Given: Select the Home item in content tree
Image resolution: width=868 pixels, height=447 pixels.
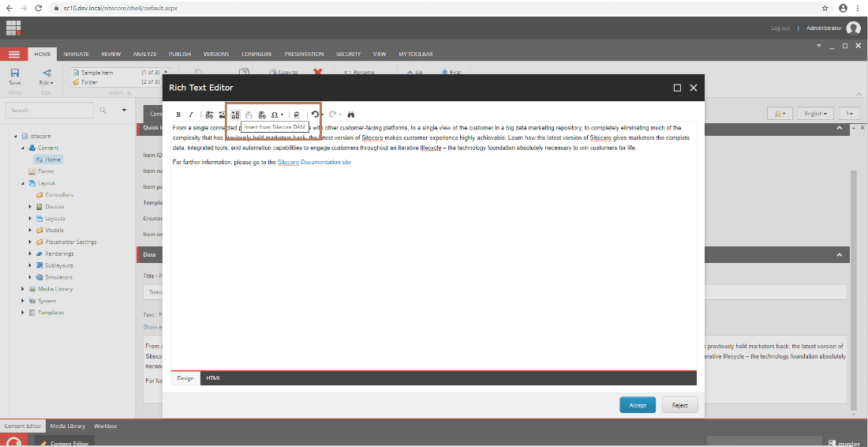Looking at the screenshot, I should (x=49, y=160).
